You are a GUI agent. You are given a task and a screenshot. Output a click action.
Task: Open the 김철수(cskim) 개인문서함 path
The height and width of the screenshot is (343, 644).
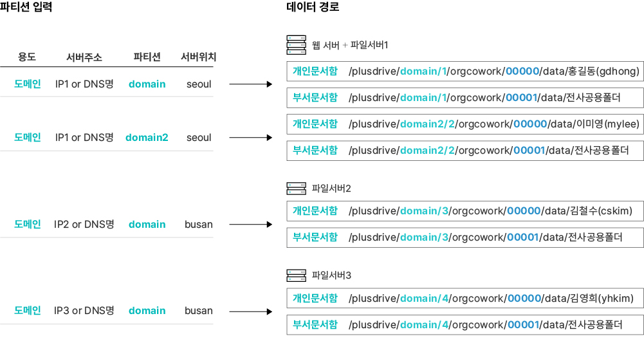pos(465,211)
